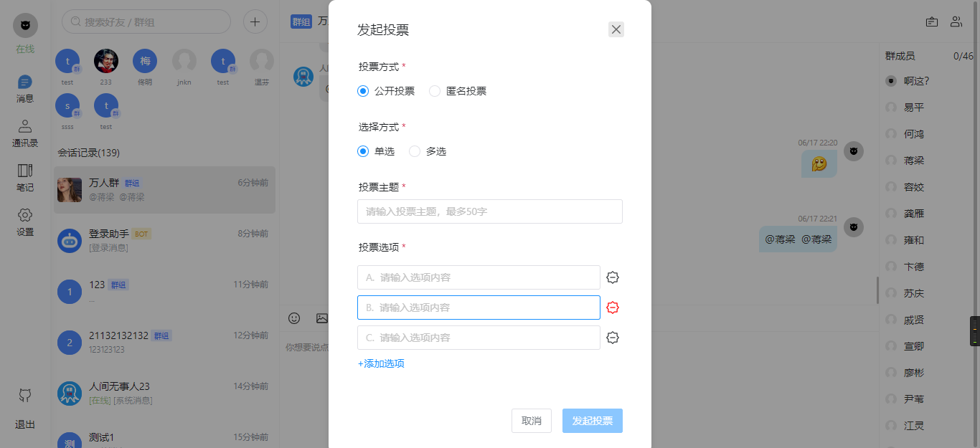Click the GitHub icon in sidebar
Screen dimensions: 980x448
pyautogui.click(x=25, y=395)
